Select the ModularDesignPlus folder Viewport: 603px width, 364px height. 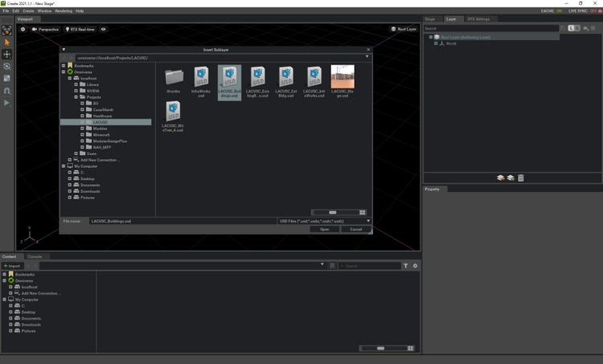coord(109,141)
